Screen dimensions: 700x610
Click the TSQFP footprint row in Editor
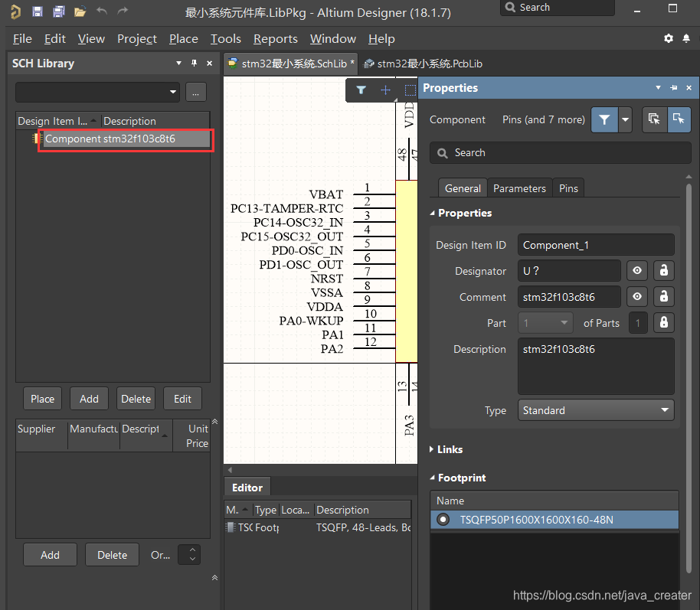pos(318,527)
